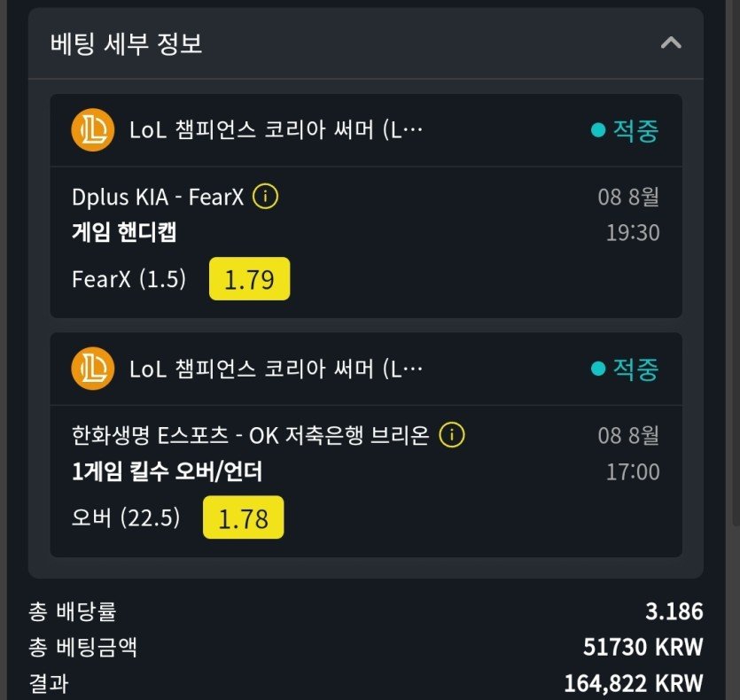Click the FearX (1.5) selection text
Image resolution: width=740 pixels, height=700 pixels.
[129, 279]
